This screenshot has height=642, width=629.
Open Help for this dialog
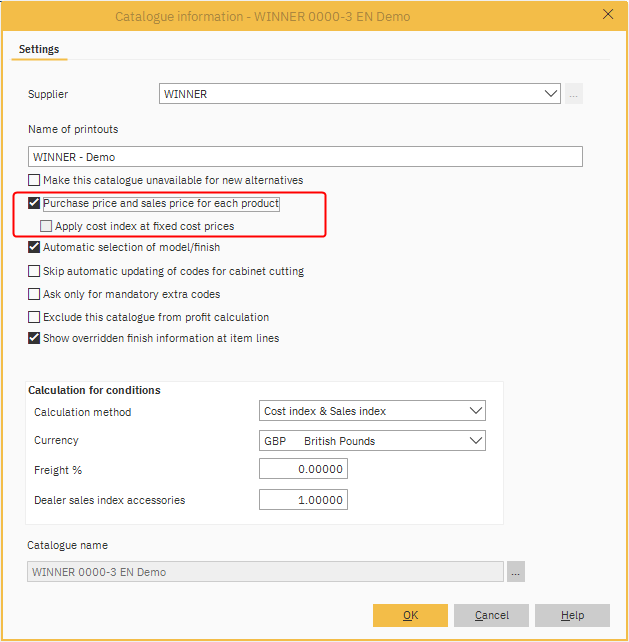[572, 615]
